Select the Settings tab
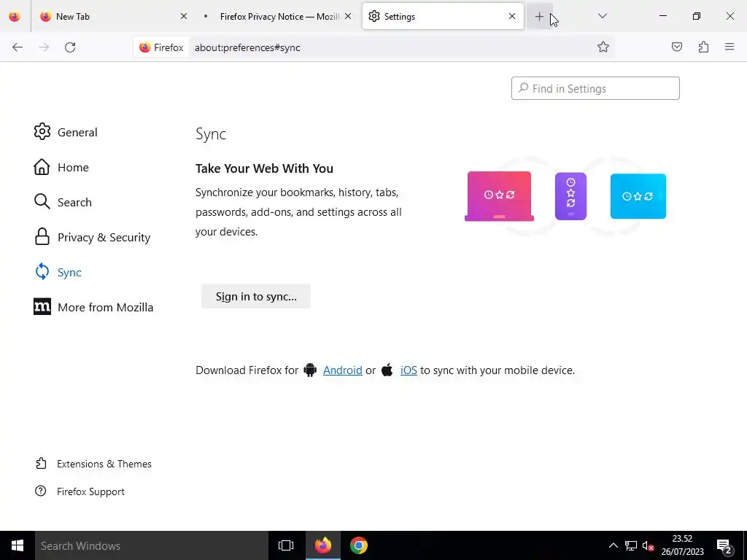 coord(443,16)
